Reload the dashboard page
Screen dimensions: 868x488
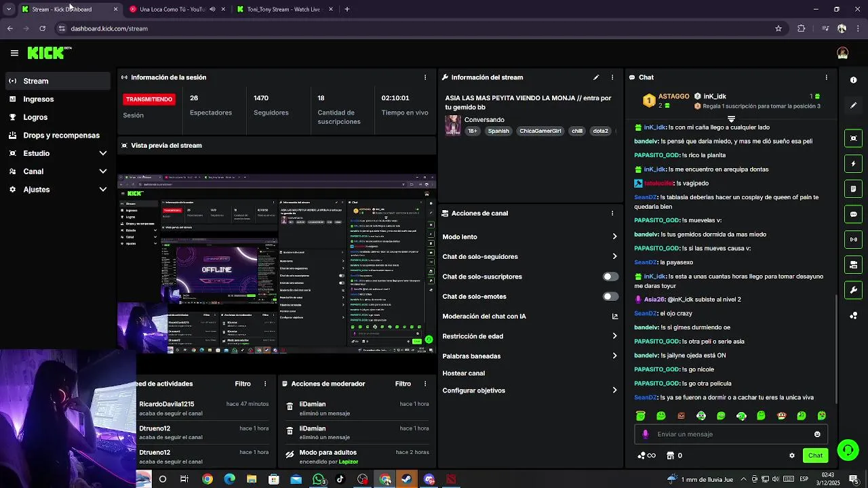42,28
